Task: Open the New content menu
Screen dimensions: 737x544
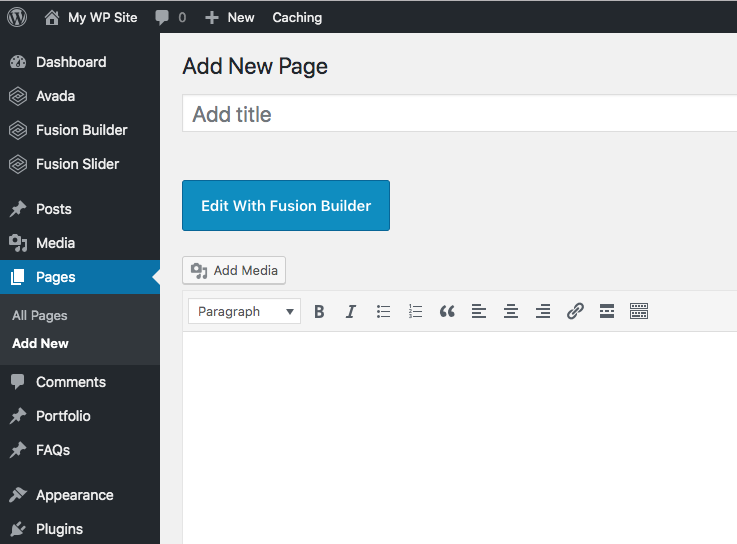Action: pos(230,17)
